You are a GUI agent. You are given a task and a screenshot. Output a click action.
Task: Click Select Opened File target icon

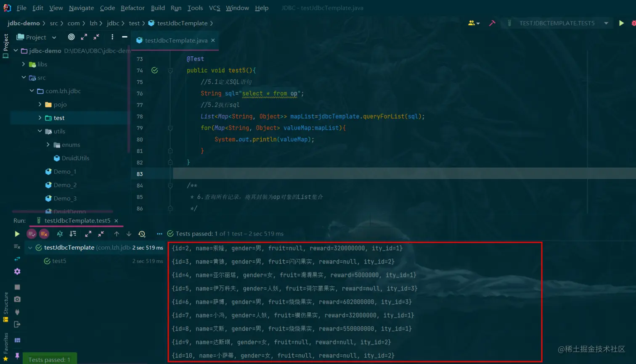[x=71, y=37]
